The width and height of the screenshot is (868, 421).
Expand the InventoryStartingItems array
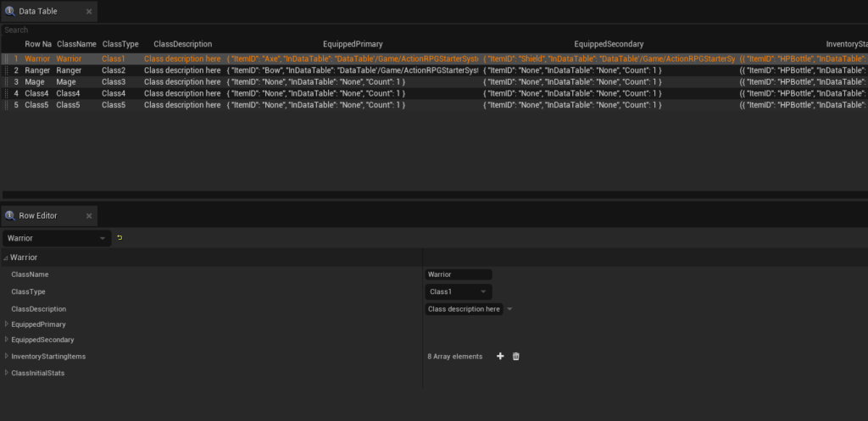[7, 356]
